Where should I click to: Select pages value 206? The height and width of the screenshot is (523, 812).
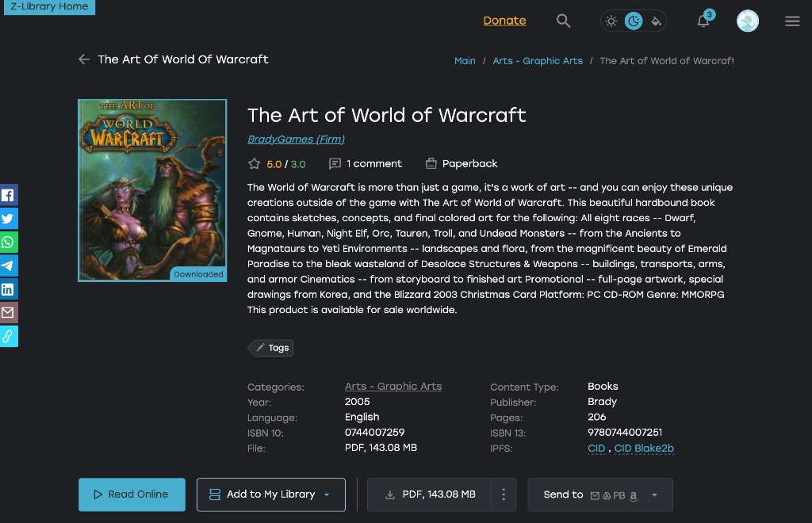point(596,417)
